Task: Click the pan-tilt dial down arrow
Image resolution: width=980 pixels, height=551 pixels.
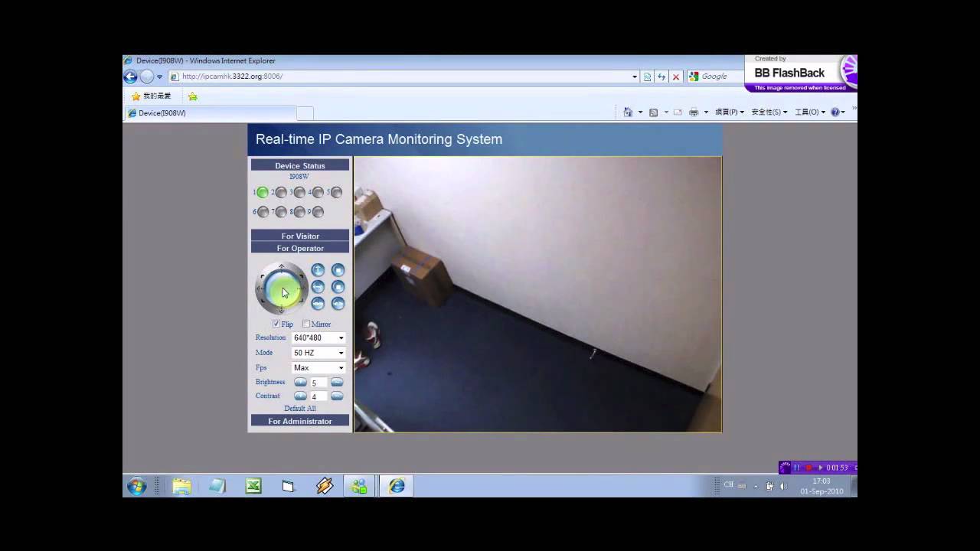Action: point(282,310)
